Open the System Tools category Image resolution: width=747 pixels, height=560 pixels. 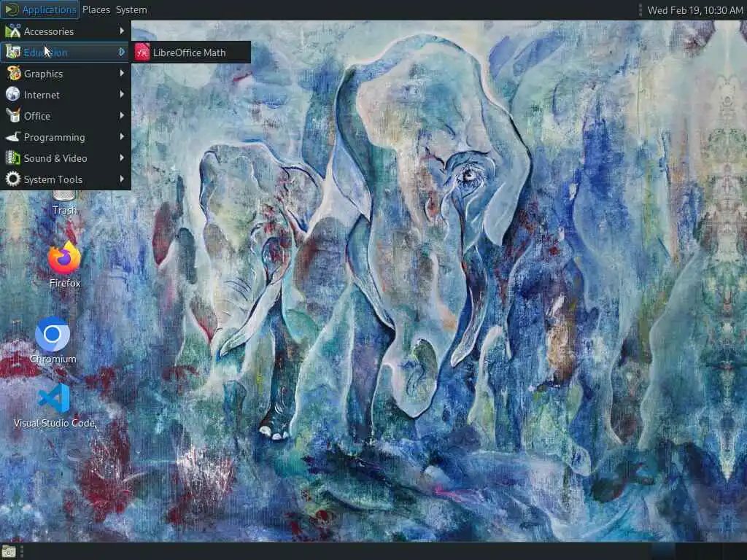click(x=65, y=179)
